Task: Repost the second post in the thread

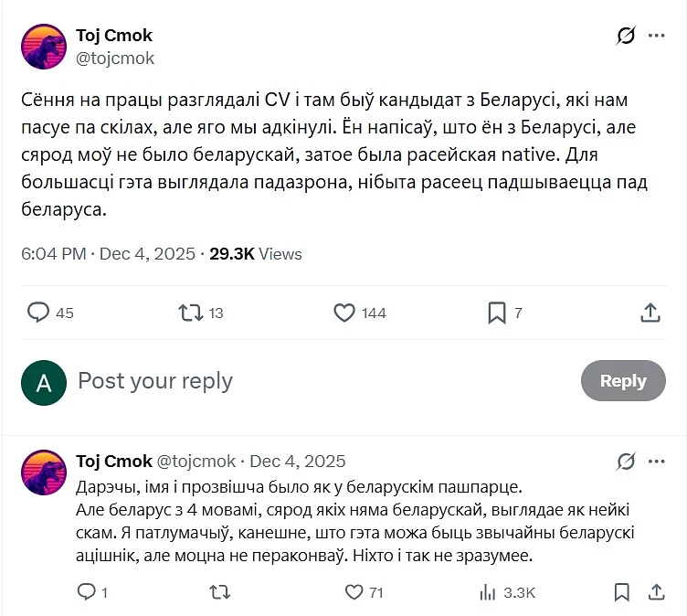Action: (x=219, y=592)
